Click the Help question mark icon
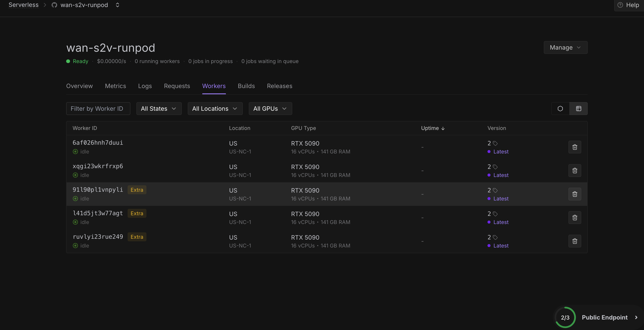 click(620, 5)
